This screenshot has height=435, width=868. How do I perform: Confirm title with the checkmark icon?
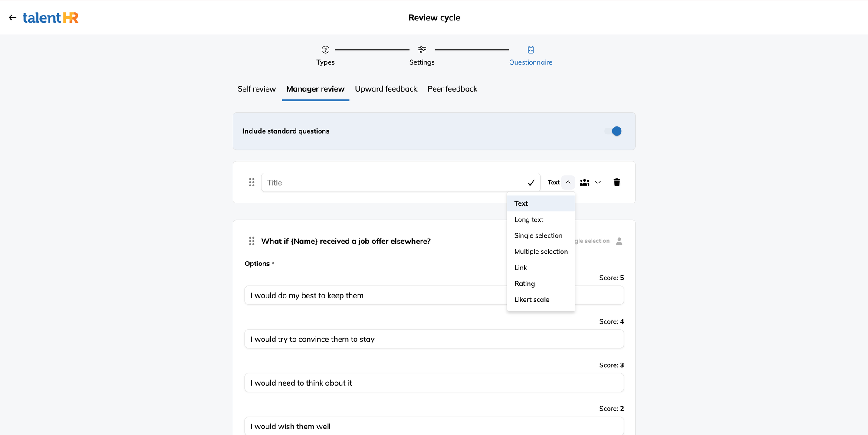[531, 183]
